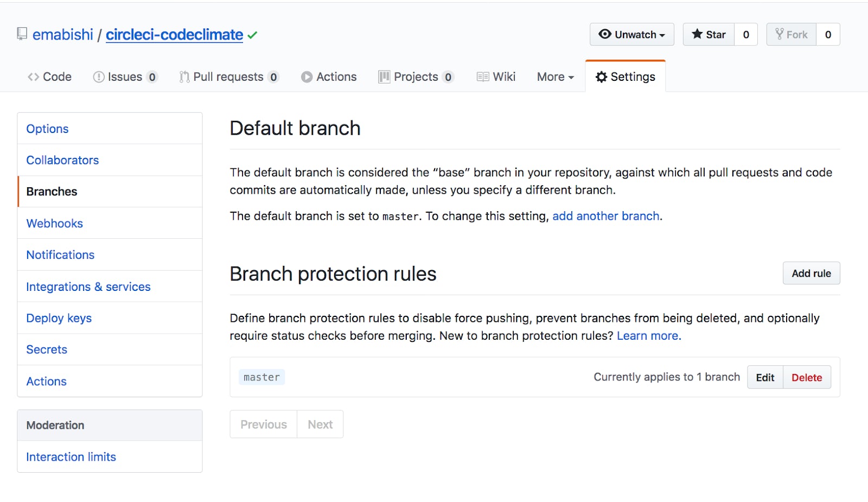Delete the master branch protection rule

point(807,378)
